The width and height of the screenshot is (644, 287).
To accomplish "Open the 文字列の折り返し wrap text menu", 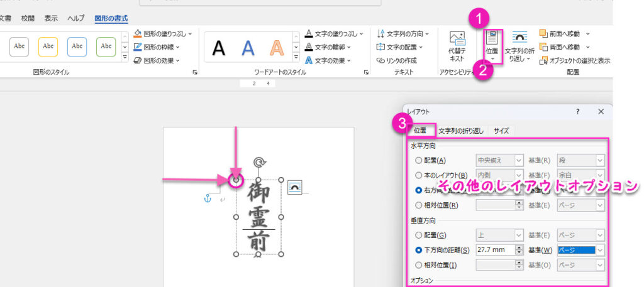I will 519,46.
